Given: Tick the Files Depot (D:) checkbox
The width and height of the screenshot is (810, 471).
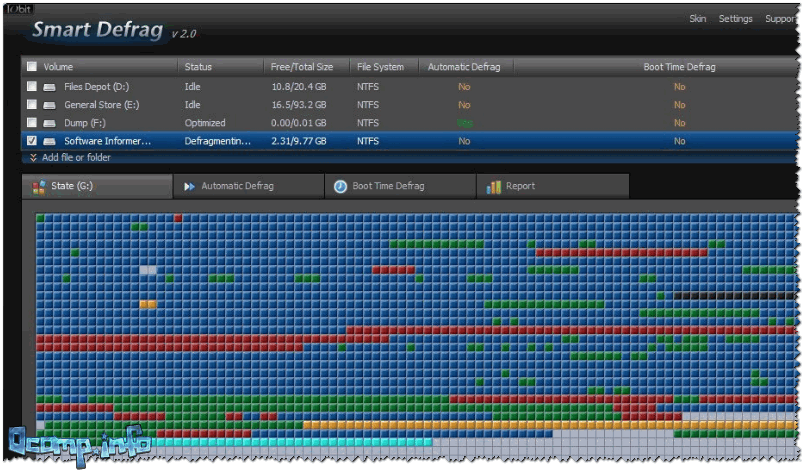Looking at the screenshot, I should (x=32, y=86).
